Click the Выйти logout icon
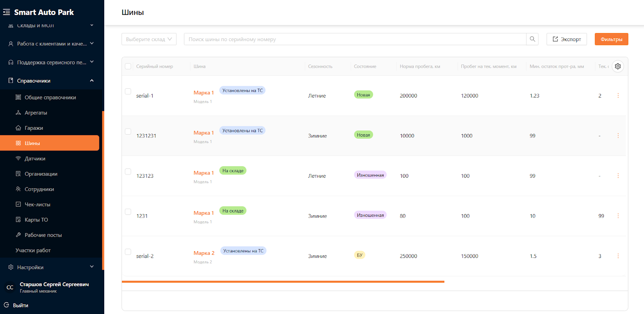644x314 pixels. [x=6, y=305]
